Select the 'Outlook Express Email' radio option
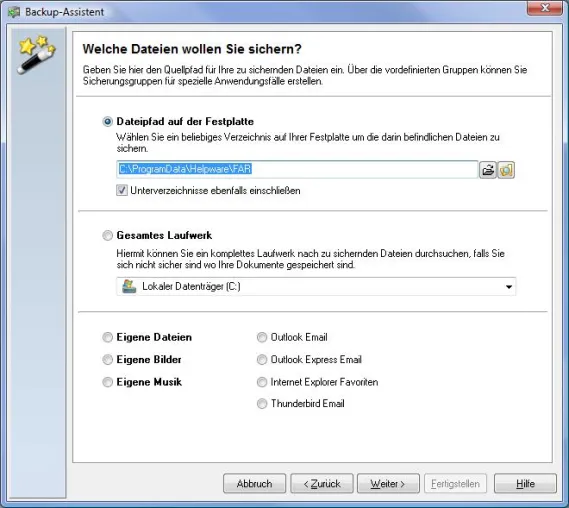This screenshot has width=569, height=508. pyautogui.click(x=262, y=360)
